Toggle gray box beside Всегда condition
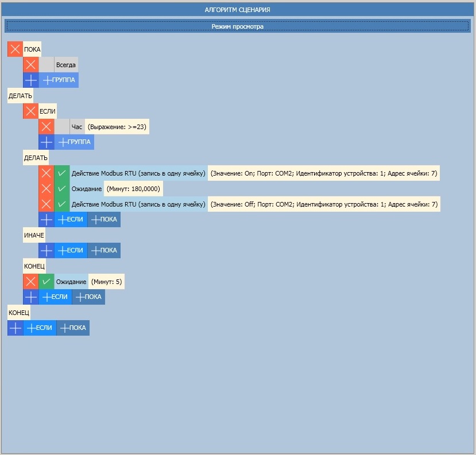 pos(47,65)
